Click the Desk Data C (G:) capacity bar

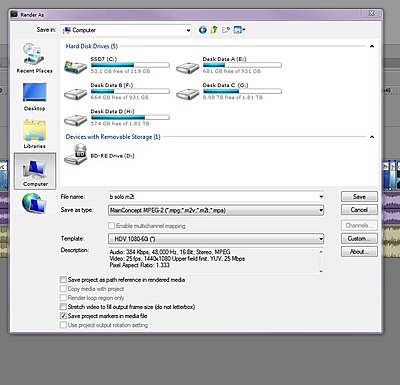coord(242,91)
